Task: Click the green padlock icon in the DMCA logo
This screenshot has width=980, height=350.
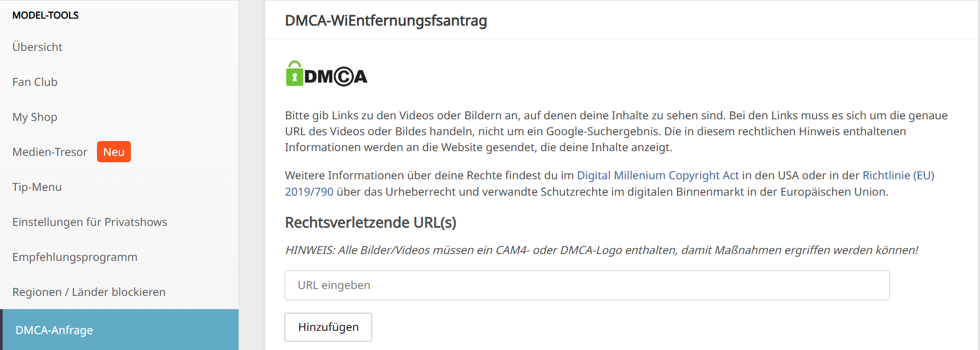Action: tap(294, 74)
